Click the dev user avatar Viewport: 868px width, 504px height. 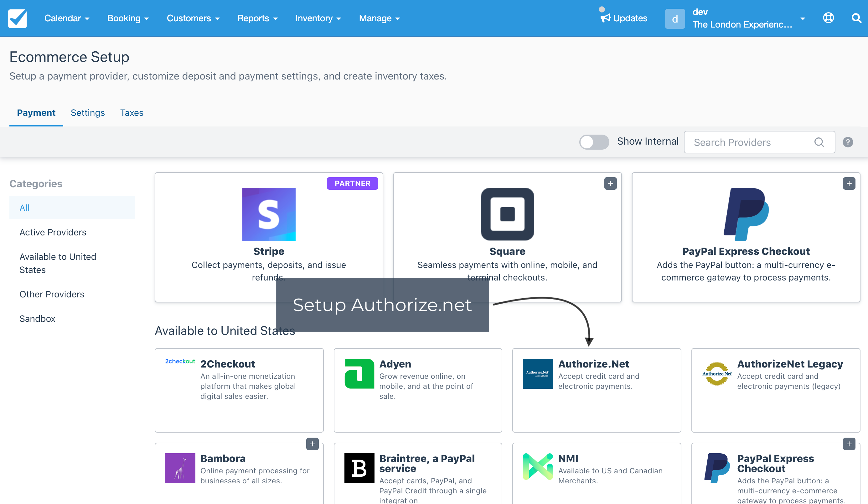[x=675, y=18]
